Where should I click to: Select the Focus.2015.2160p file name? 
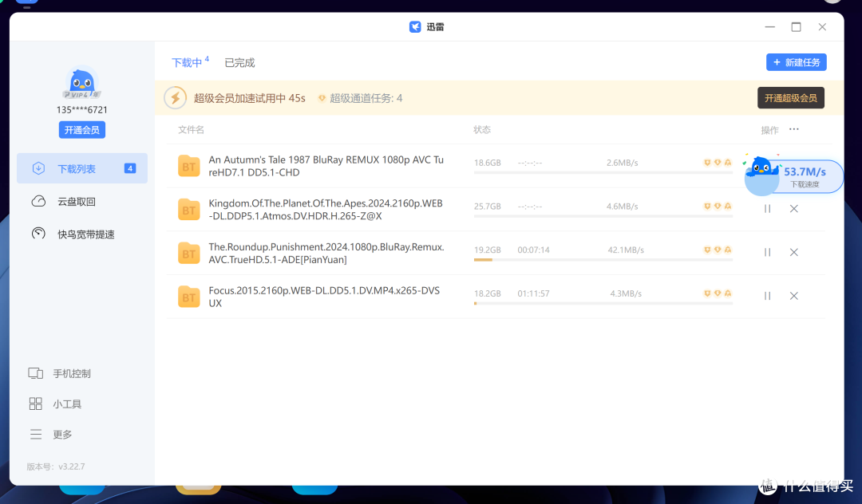click(x=324, y=297)
